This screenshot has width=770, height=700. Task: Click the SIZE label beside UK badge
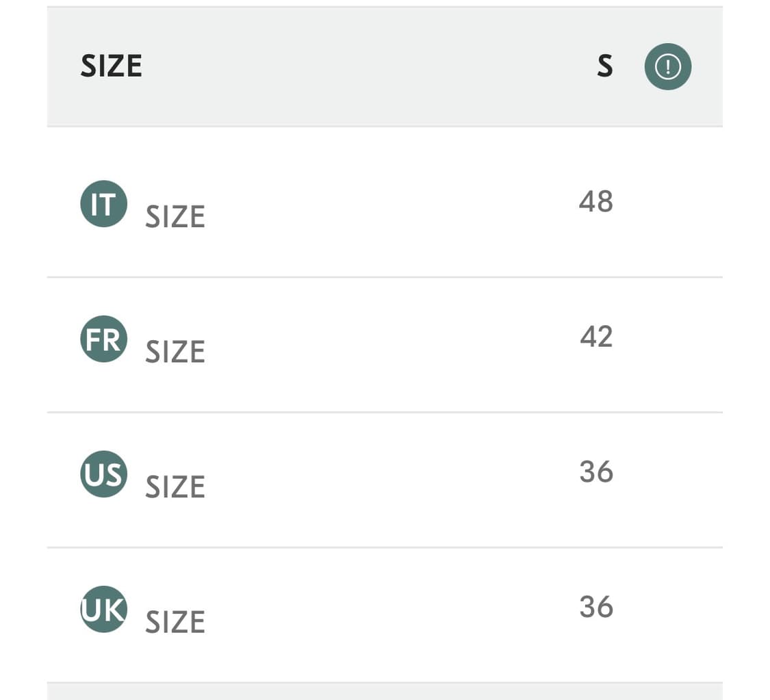coord(175,622)
